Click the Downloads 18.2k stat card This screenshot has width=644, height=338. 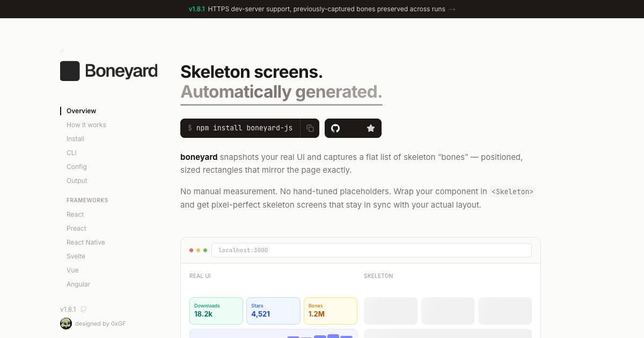(216, 311)
